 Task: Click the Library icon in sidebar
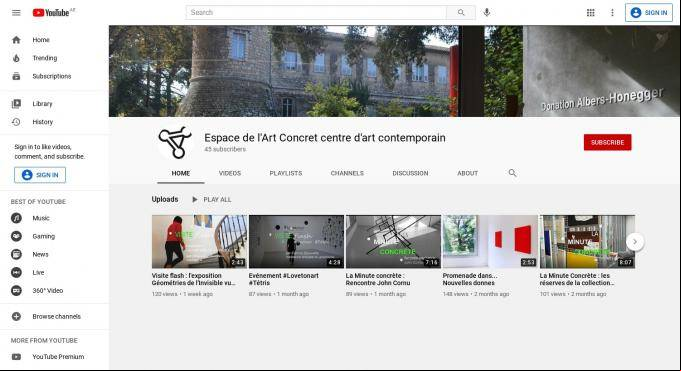pos(16,104)
